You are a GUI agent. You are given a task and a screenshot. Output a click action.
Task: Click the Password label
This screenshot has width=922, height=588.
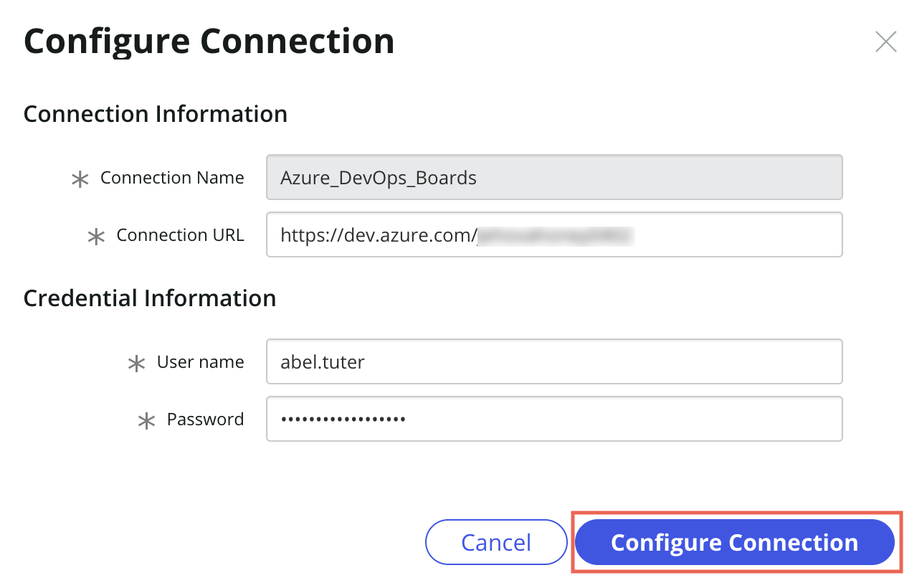pyautogui.click(x=205, y=419)
